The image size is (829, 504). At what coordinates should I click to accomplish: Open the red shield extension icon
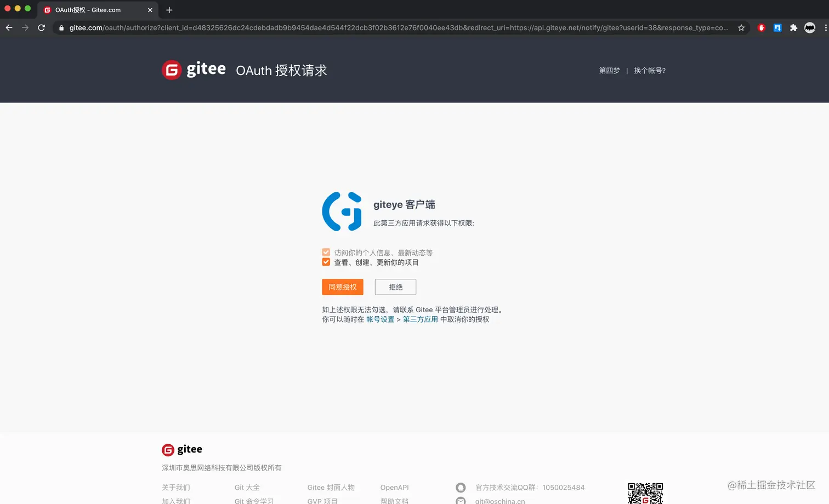[761, 28]
